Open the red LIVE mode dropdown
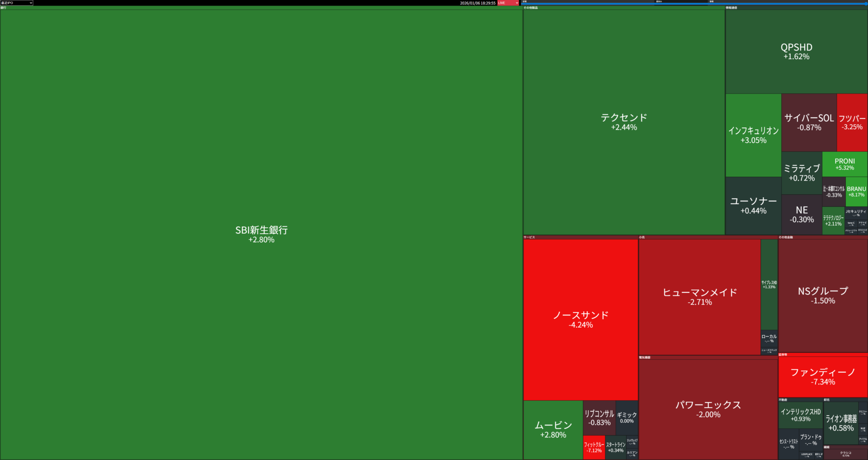868x460 pixels. 508,3
